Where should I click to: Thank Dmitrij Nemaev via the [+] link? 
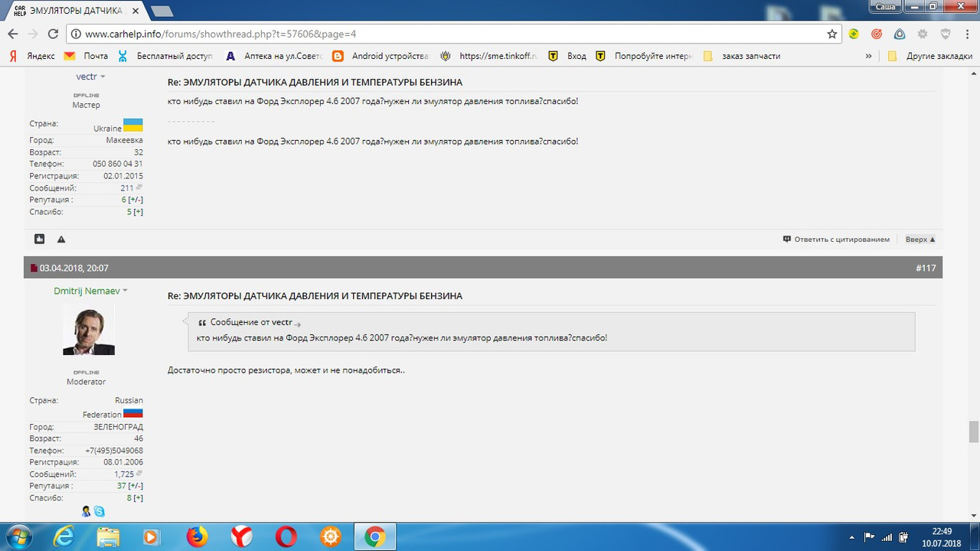click(x=138, y=498)
